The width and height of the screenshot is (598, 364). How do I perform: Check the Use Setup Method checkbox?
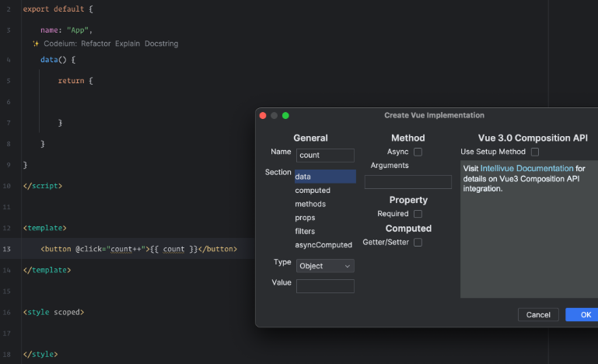point(535,152)
